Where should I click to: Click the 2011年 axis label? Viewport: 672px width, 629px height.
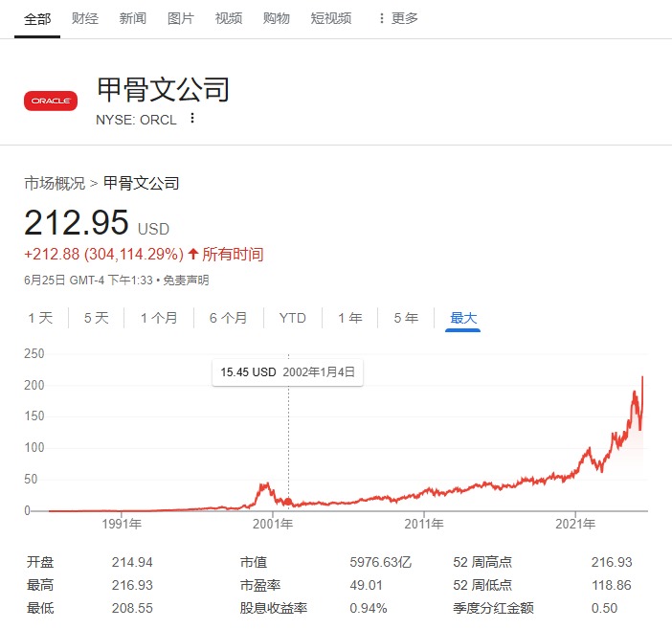424,524
